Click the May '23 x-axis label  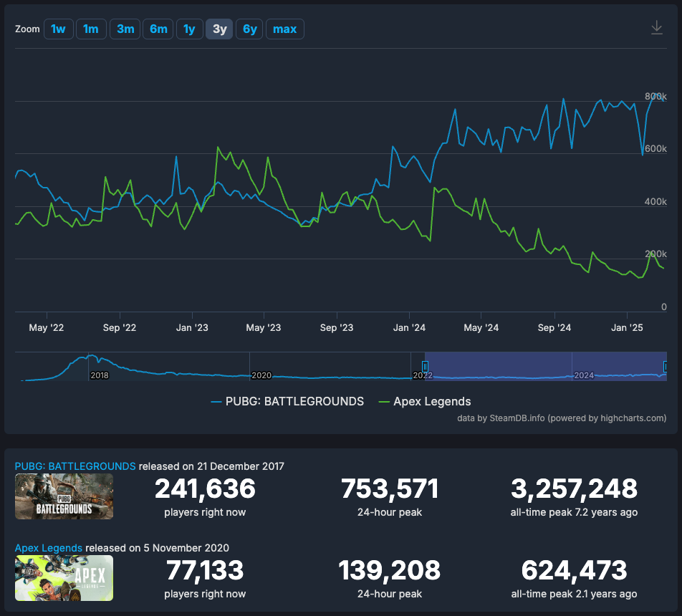[264, 327]
